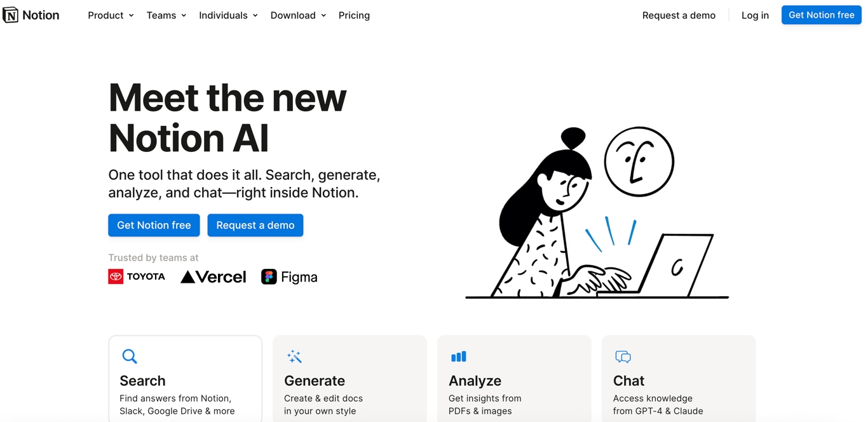
Task: Open the Download dropdown menu
Action: tap(298, 15)
